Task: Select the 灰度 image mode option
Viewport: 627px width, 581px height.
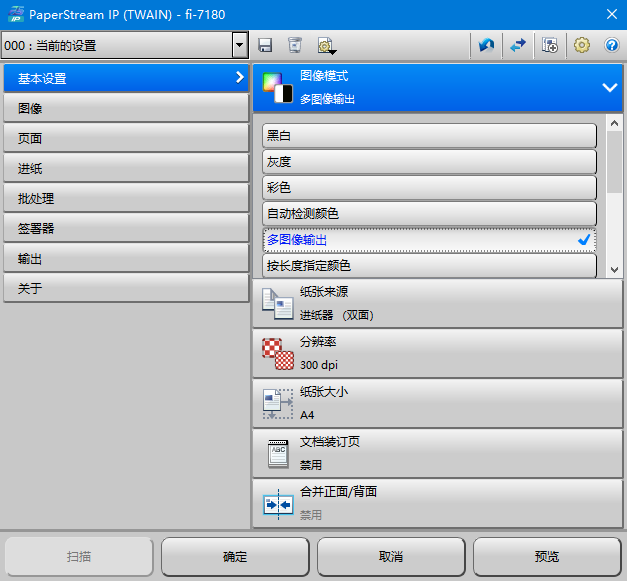Action: 429,162
